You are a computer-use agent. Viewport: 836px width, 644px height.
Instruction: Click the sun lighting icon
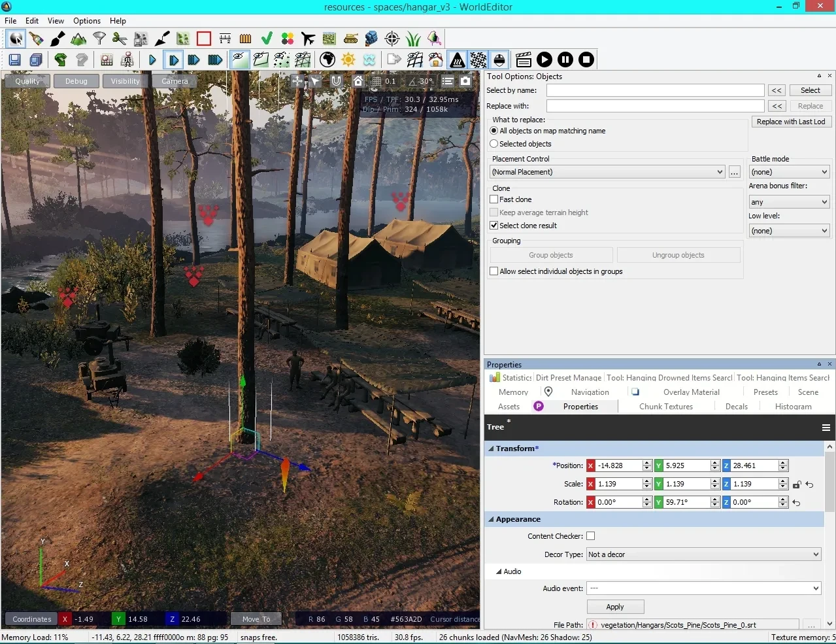(x=348, y=60)
